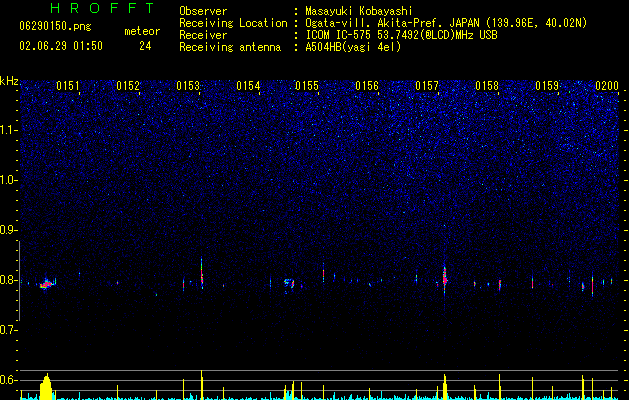Click the Receiving Location label

coord(233,23)
